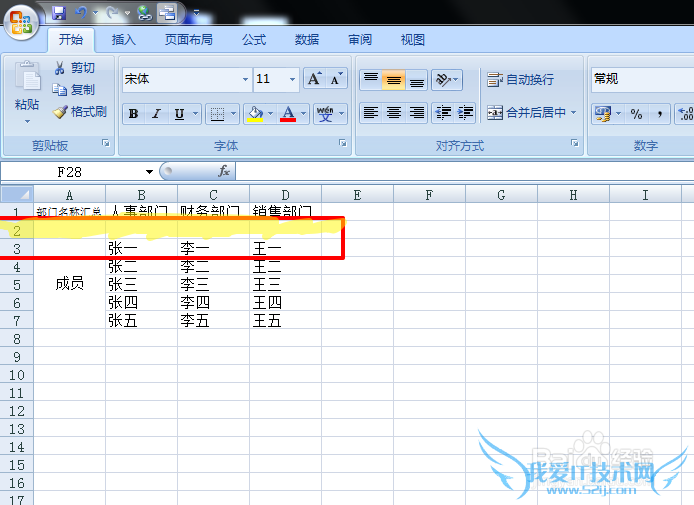694x505 pixels.
Task: Toggle bold formatting
Action: [x=133, y=114]
